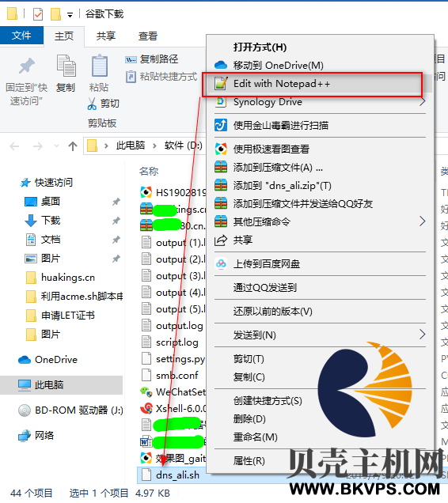The image size is (448, 503).
Task: Open quick access toolbar dropdown arrow
Action: click(x=70, y=14)
